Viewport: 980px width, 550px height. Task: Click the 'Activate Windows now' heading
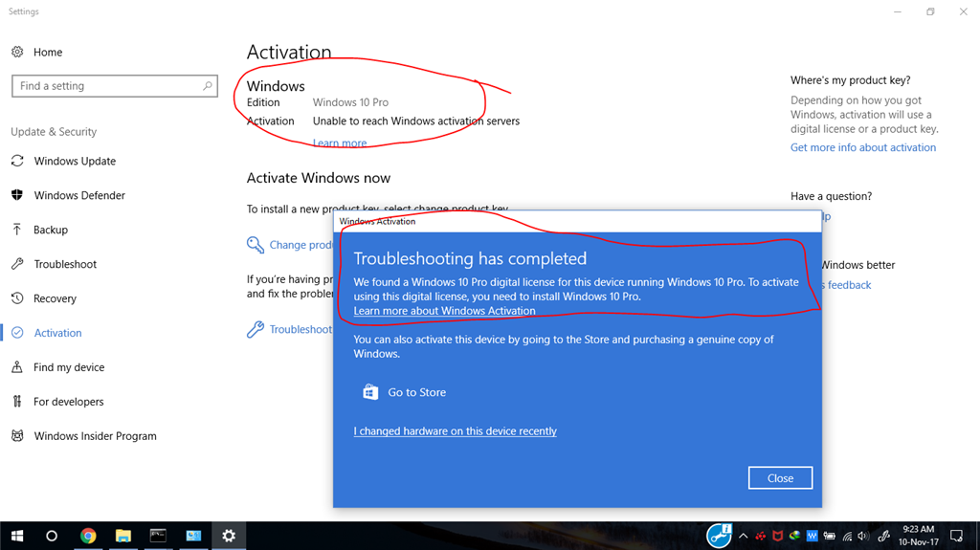pyautogui.click(x=318, y=178)
